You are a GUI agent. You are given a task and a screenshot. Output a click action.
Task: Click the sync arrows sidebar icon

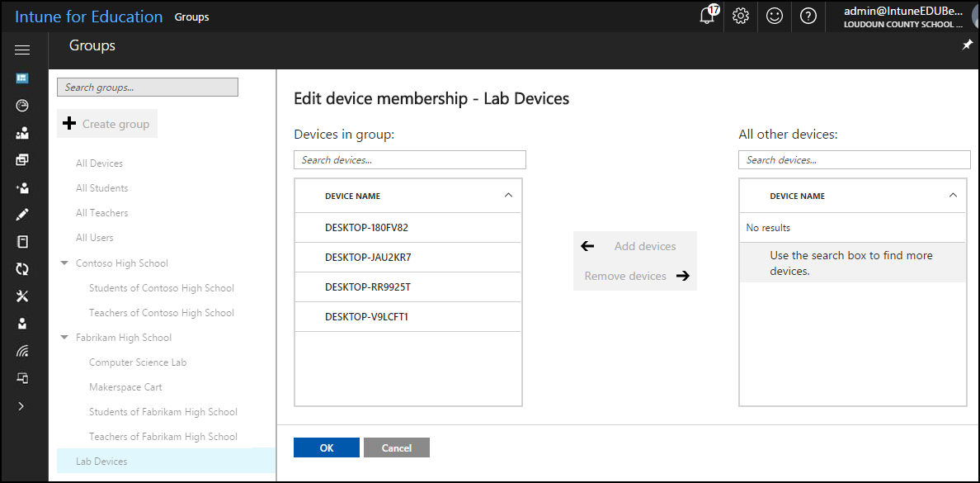tap(22, 269)
